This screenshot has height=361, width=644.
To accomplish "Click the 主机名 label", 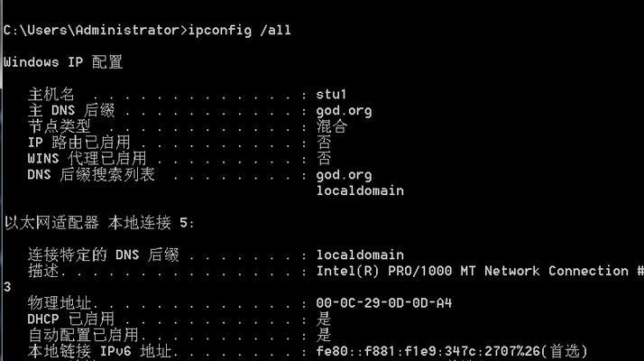I will click(51, 95).
